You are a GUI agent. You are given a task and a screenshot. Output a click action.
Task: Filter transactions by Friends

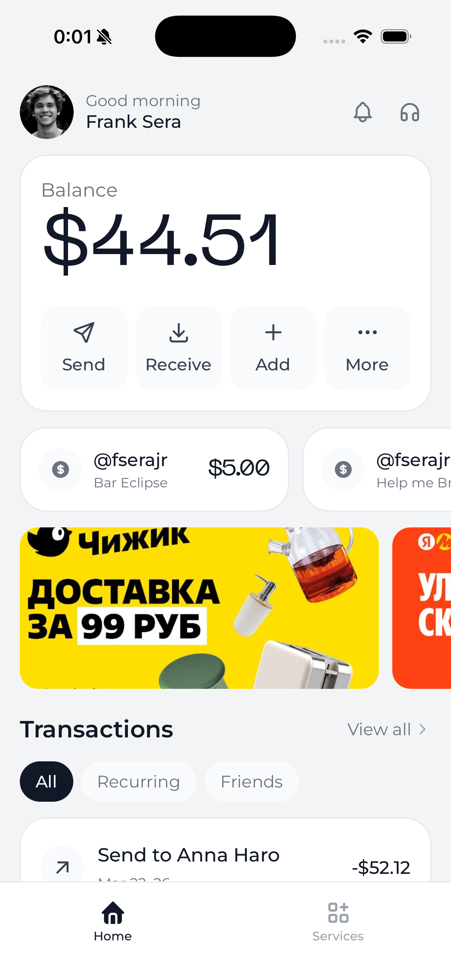[251, 782]
